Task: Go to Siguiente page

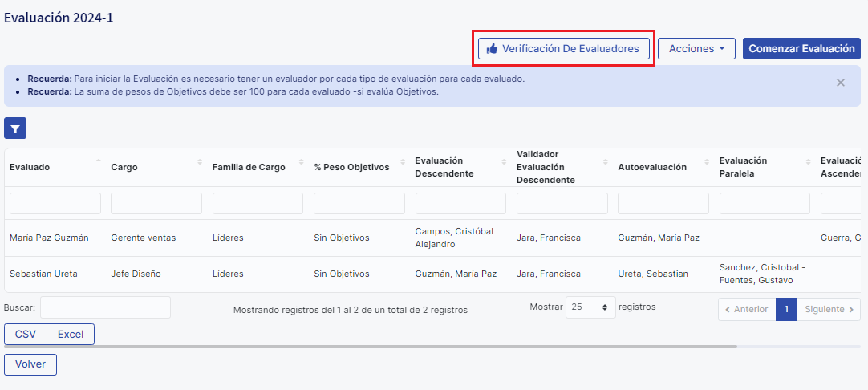Action: tap(829, 309)
